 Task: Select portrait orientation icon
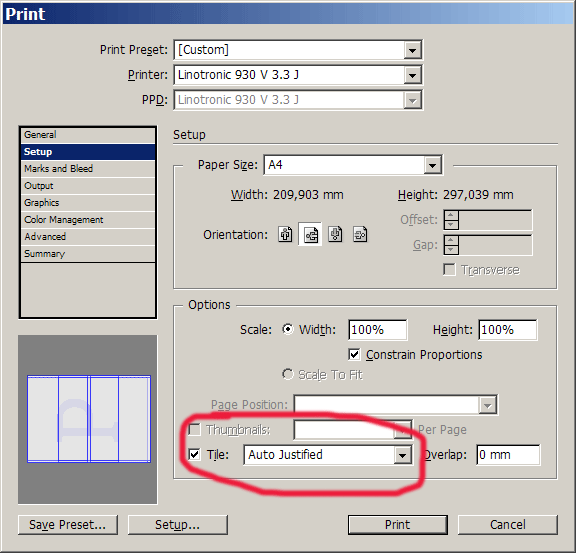(285, 234)
